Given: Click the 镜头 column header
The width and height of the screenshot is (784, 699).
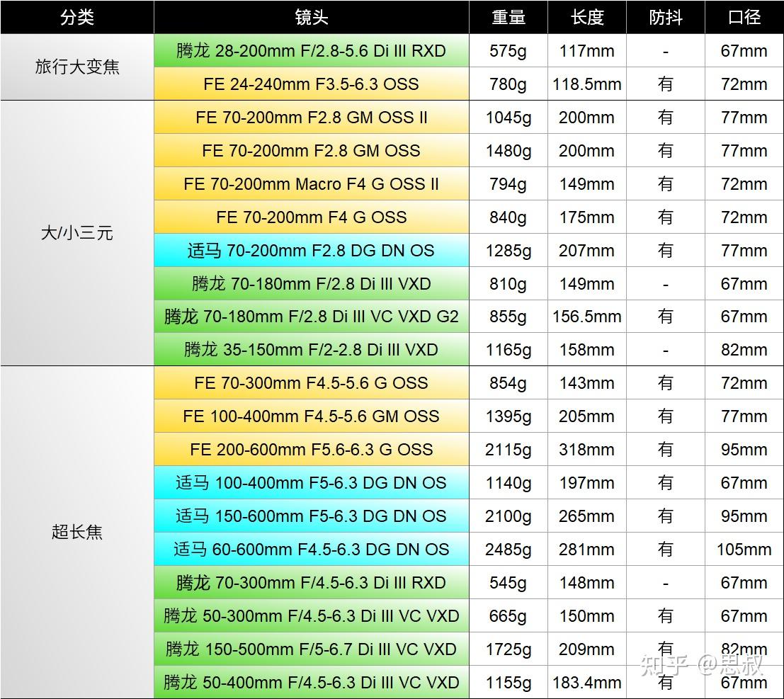Looking at the screenshot, I should [309, 18].
